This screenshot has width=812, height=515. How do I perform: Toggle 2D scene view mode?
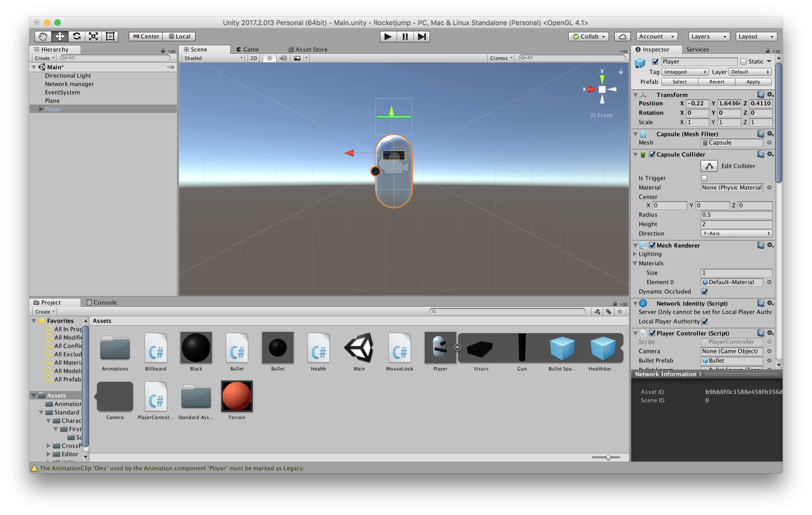pos(254,58)
